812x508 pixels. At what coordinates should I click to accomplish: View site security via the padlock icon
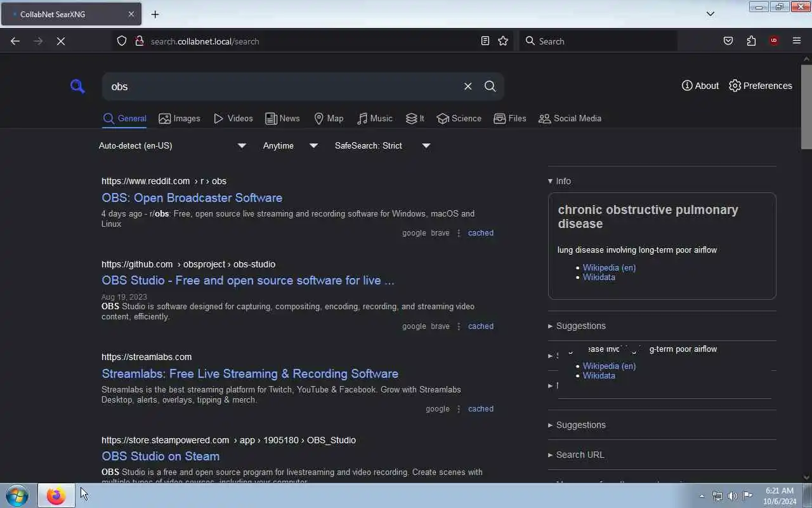click(x=140, y=41)
